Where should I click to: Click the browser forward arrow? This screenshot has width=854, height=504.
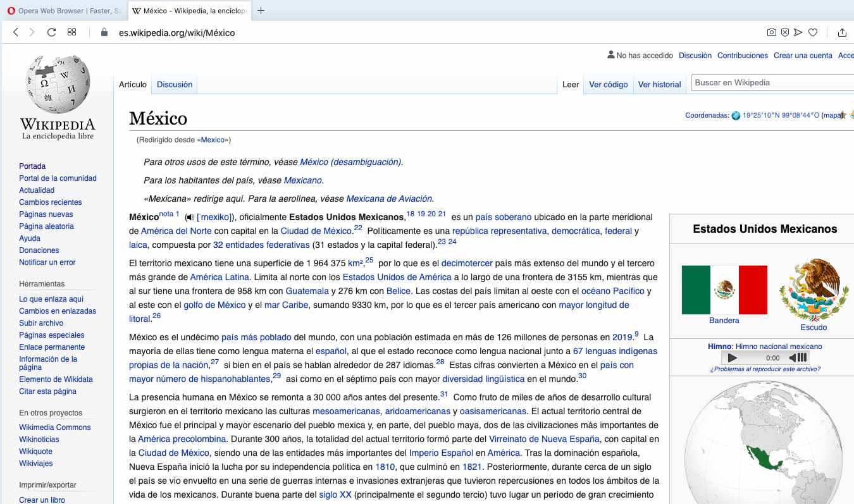(x=32, y=32)
